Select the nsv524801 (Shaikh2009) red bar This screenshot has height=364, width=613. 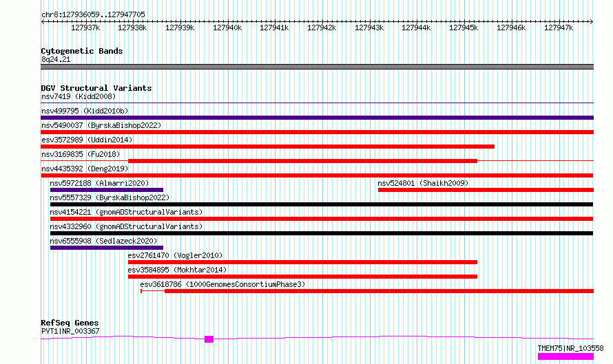pos(486,190)
